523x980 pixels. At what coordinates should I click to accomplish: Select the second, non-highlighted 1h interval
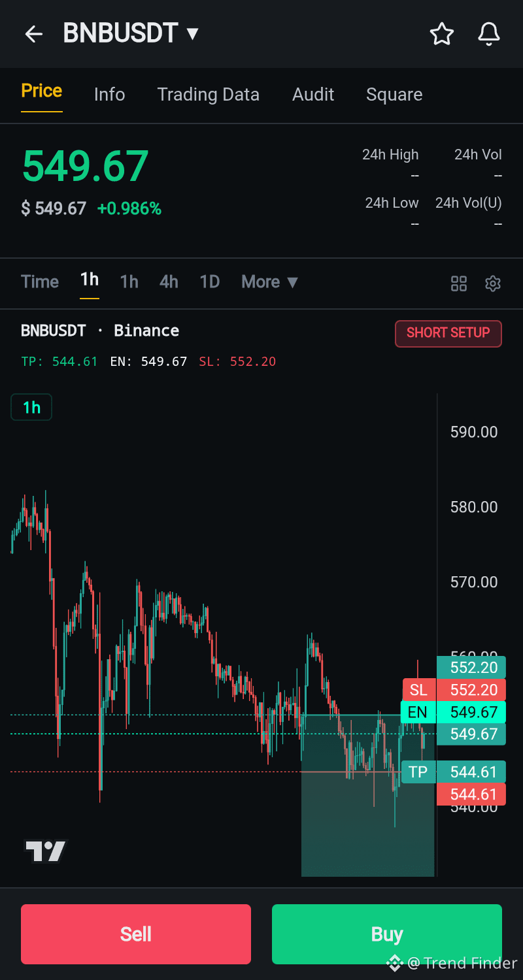(129, 282)
